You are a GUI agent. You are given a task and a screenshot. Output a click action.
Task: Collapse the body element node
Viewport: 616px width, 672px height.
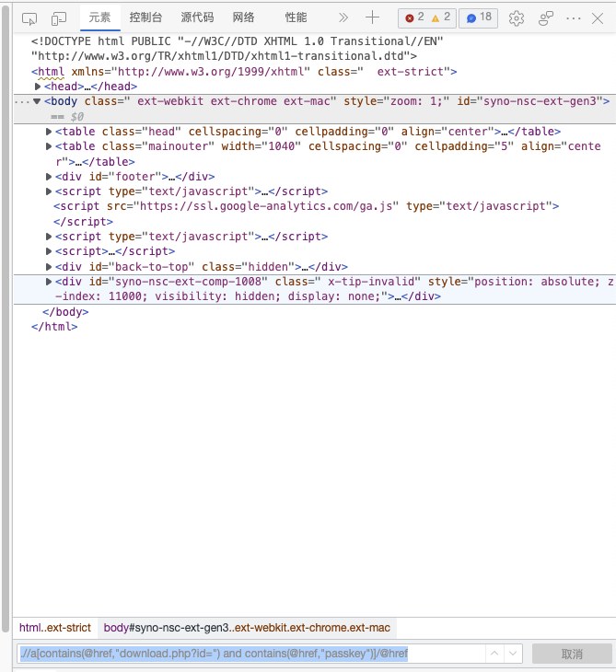pyautogui.click(x=38, y=101)
